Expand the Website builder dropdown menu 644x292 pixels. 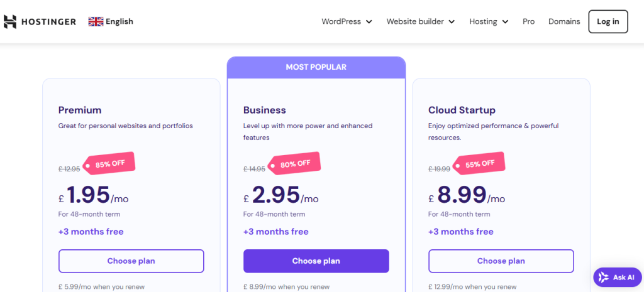coord(419,21)
